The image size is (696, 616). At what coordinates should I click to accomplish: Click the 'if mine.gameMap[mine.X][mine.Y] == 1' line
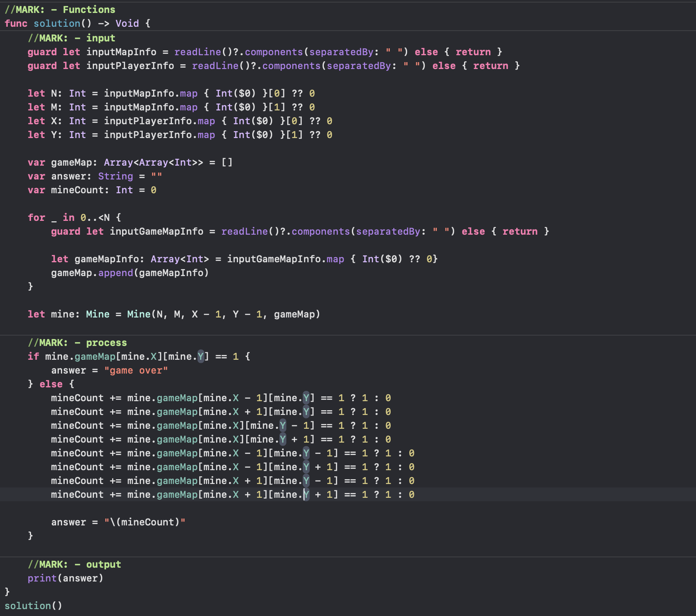139,356
